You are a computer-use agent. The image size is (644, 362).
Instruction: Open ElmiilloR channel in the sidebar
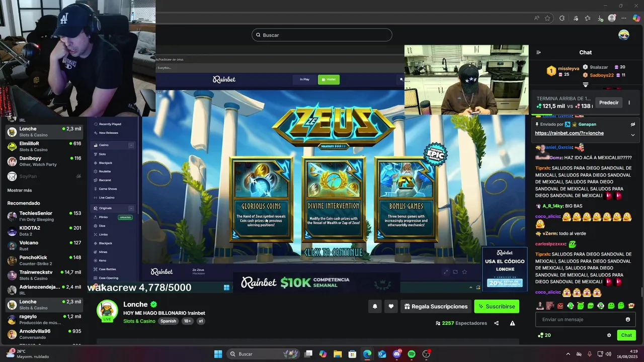44,146
